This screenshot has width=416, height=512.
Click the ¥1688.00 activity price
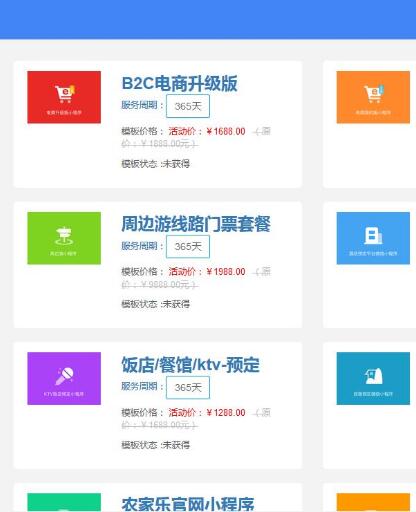tap(226, 131)
